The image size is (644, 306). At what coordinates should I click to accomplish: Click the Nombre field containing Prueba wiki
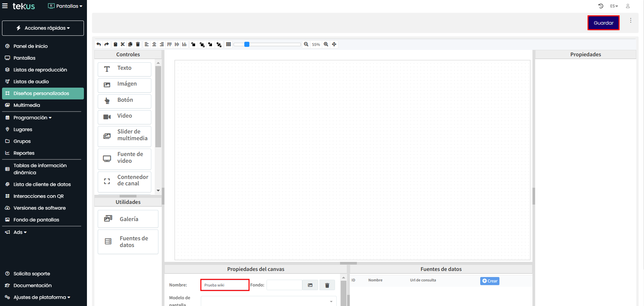(225, 285)
